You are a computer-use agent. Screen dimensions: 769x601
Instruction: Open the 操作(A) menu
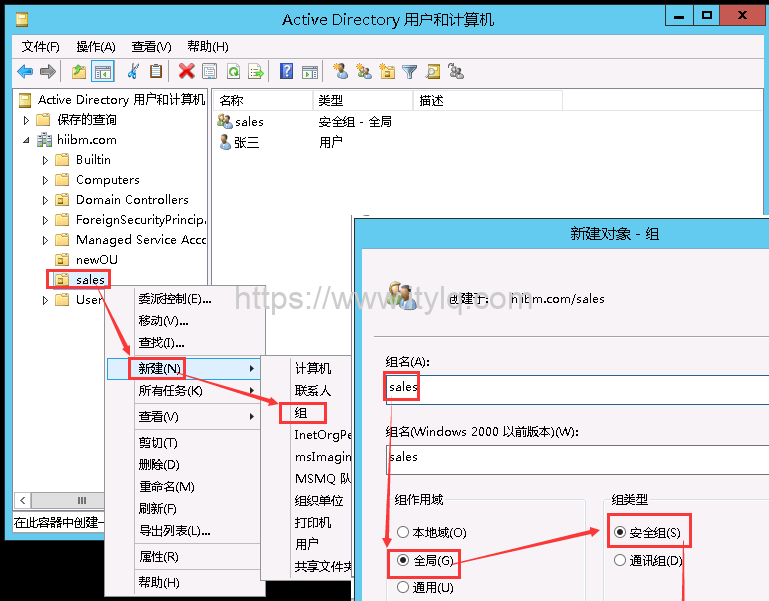[96, 47]
